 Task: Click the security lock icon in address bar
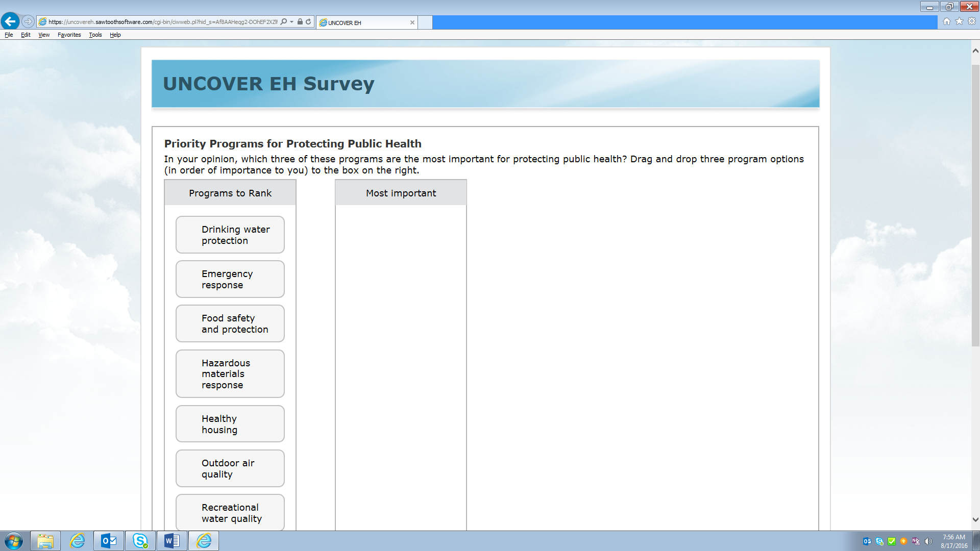[x=300, y=22]
